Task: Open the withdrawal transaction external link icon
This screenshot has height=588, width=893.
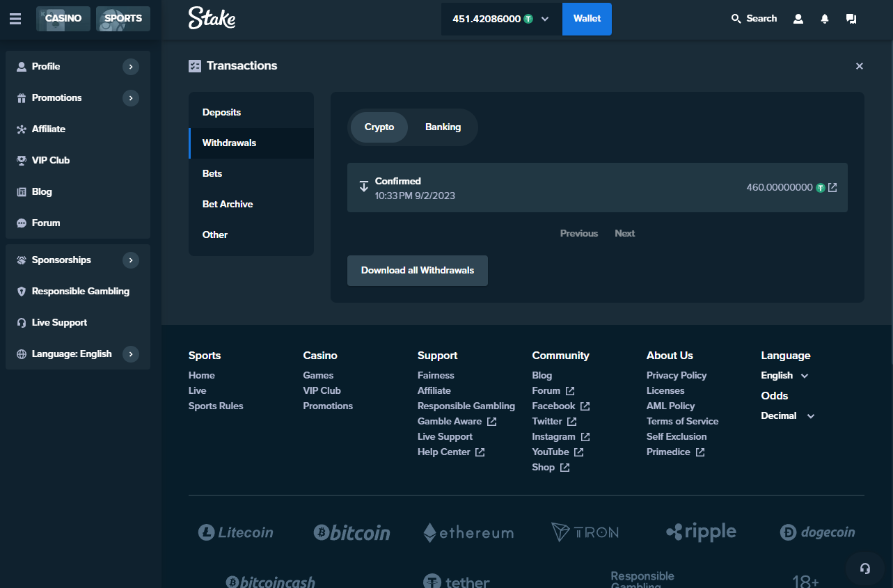Action: [832, 187]
